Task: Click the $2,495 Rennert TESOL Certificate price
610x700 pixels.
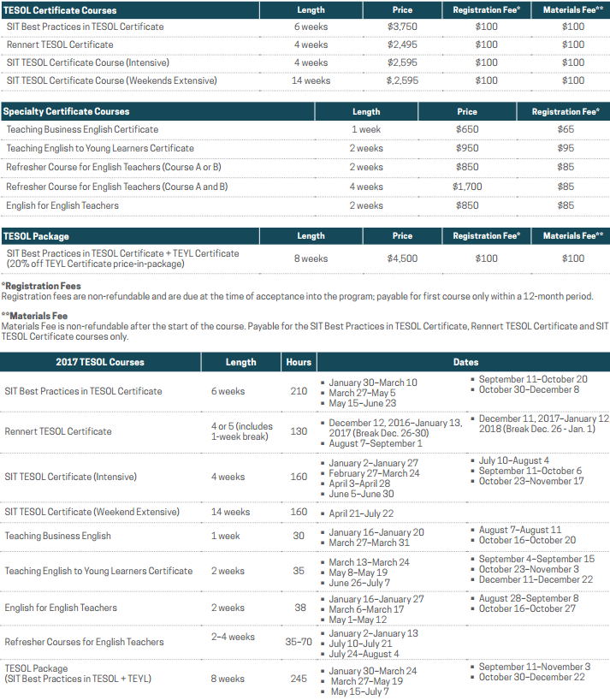Action: pyautogui.click(x=402, y=44)
